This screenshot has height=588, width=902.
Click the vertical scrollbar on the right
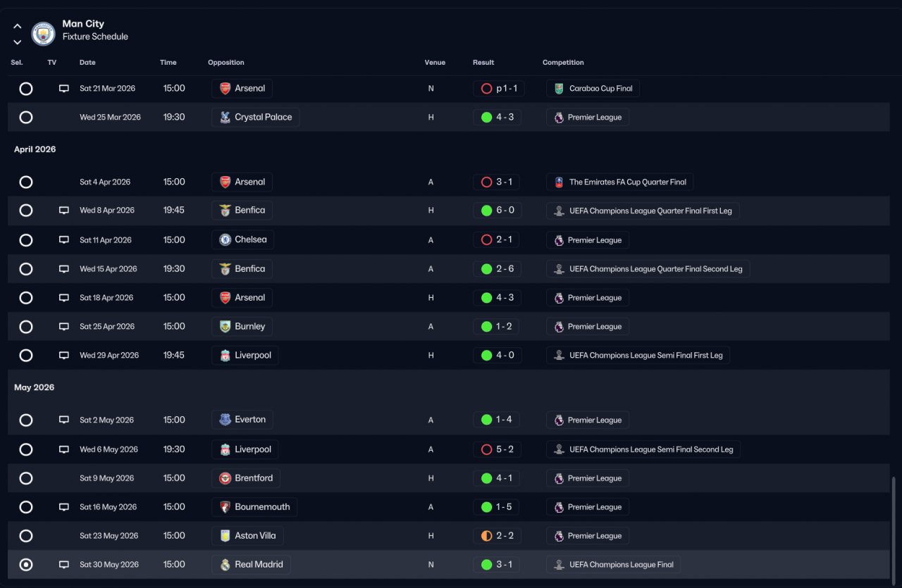895,528
